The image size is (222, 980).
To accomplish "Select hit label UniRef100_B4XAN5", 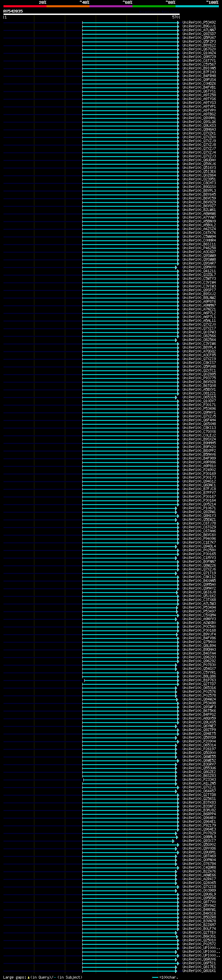I will click(199, 581).
